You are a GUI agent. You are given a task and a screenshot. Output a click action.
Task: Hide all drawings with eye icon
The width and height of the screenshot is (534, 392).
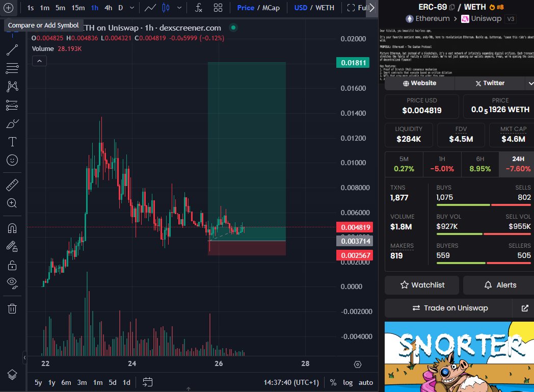[12, 283]
